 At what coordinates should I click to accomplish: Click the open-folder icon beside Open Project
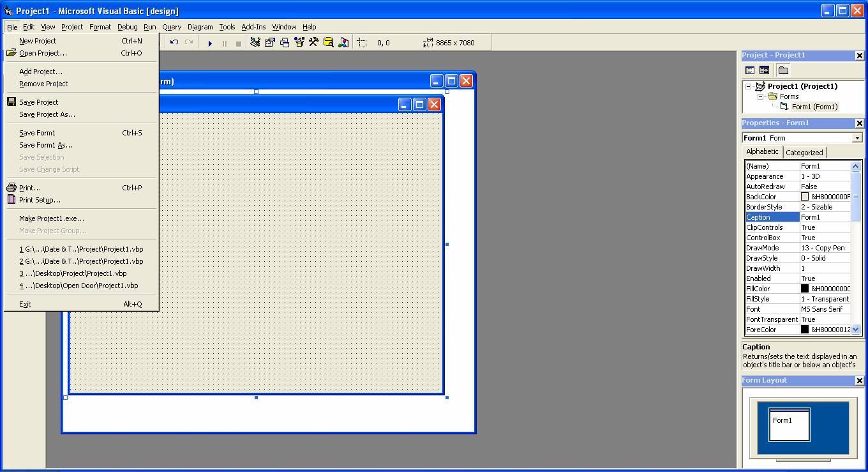point(11,53)
